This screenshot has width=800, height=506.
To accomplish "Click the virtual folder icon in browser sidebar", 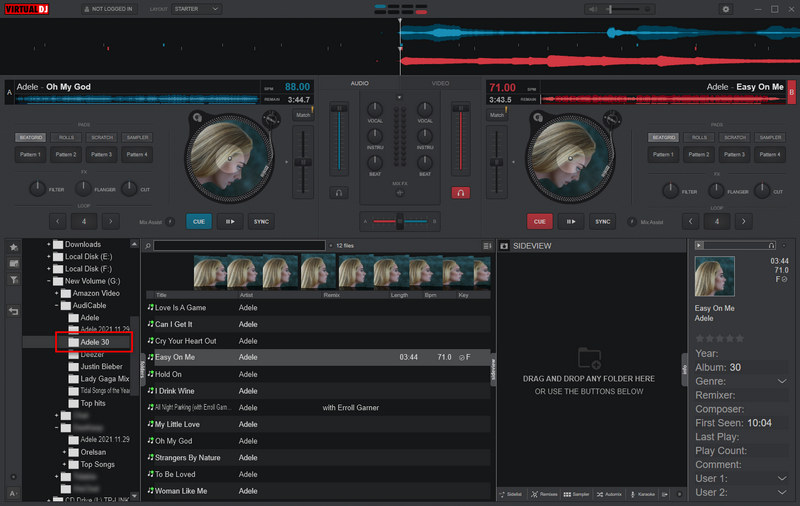I will click(x=14, y=263).
